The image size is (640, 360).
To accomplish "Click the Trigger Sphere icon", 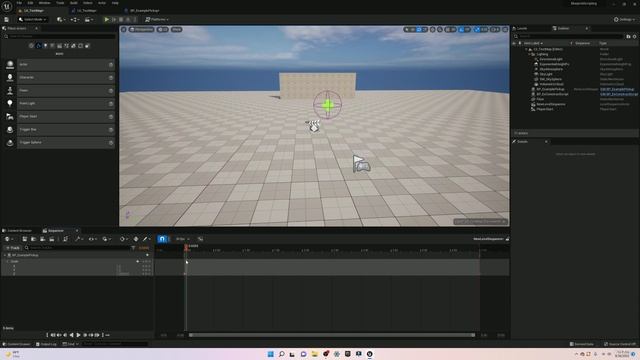I will coord(10,143).
